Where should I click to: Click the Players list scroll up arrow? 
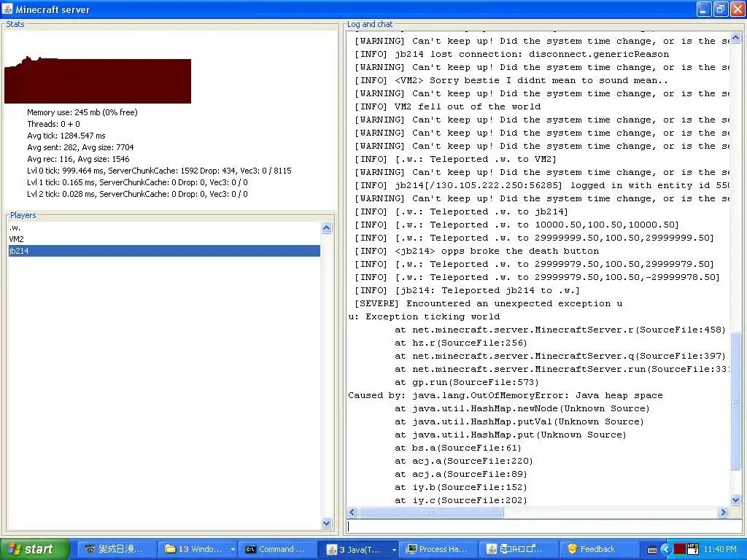point(326,227)
